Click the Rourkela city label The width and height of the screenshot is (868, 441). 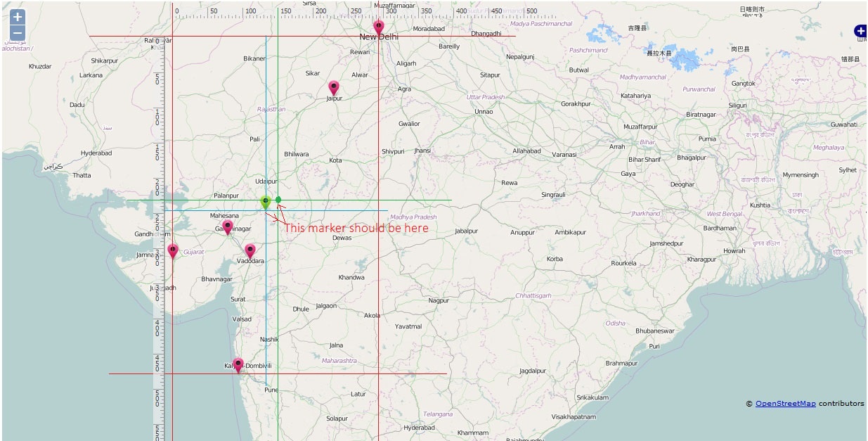coord(624,263)
